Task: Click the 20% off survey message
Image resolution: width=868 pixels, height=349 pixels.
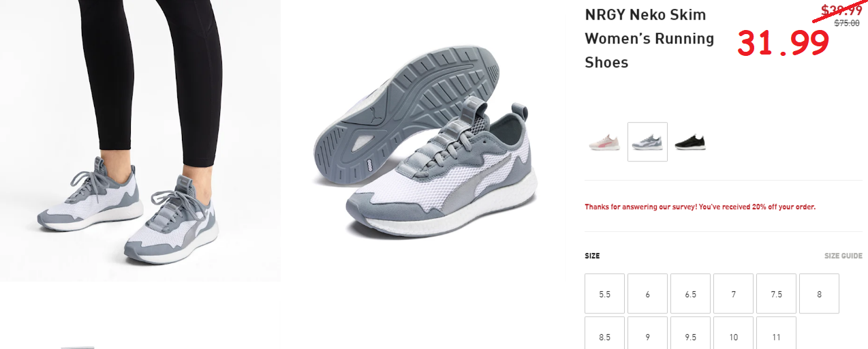Action: click(x=700, y=207)
